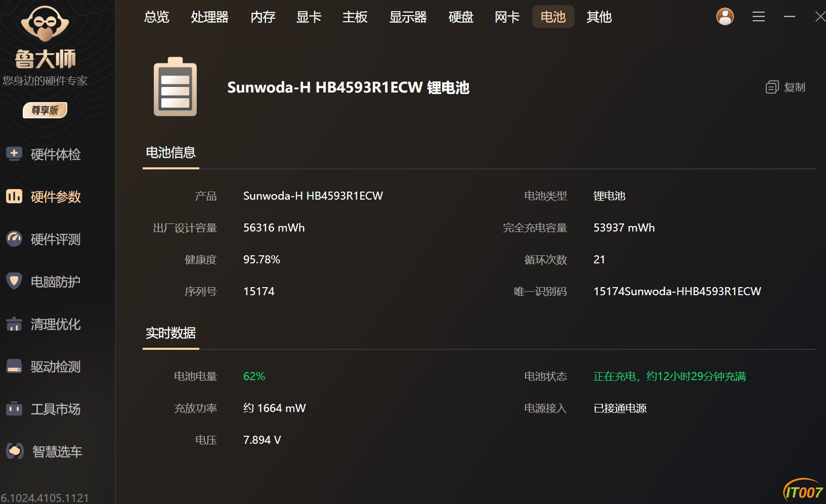The width and height of the screenshot is (826, 504).
Task: Switch to the 硬盘 tab
Action: pyautogui.click(x=461, y=17)
